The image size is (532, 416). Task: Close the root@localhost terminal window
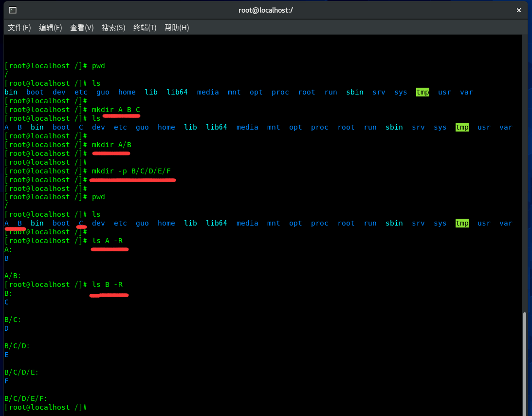coord(519,10)
